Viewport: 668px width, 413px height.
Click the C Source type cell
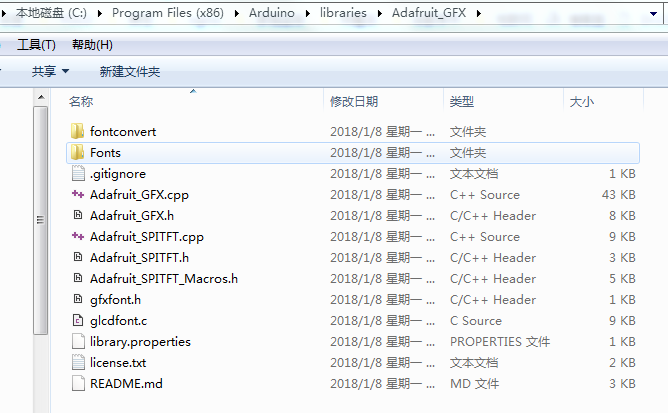click(476, 321)
